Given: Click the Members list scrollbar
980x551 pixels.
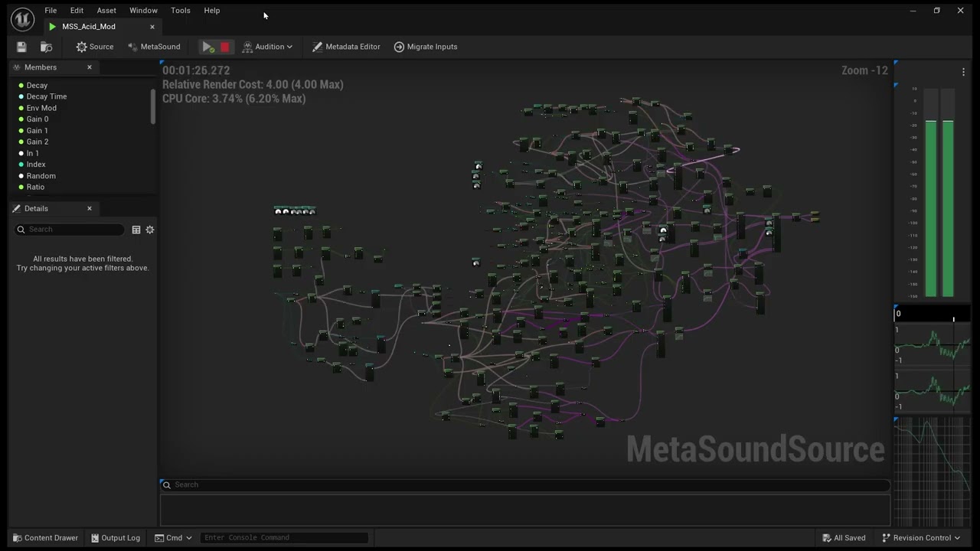Looking at the screenshot, I should [x=153, y=106].
